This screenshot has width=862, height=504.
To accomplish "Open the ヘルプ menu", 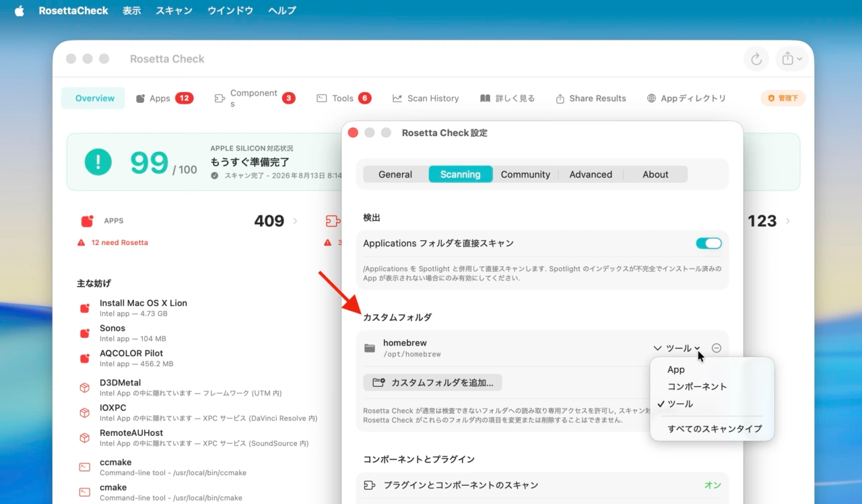I will coord(281,11).
